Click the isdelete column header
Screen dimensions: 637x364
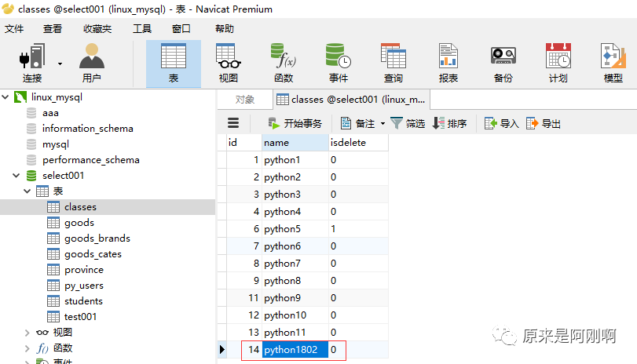358,143
